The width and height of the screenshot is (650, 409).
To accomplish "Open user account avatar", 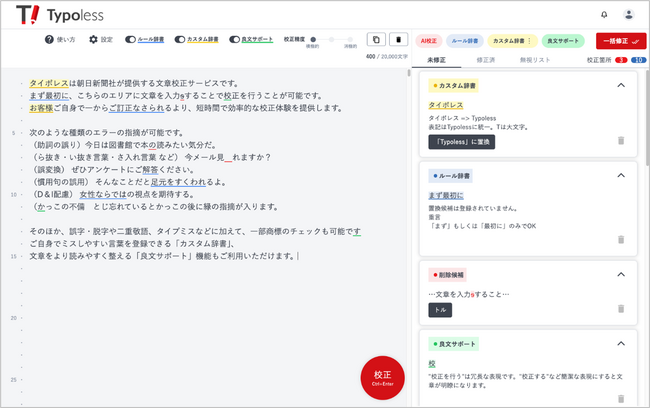I will (629, 14).
